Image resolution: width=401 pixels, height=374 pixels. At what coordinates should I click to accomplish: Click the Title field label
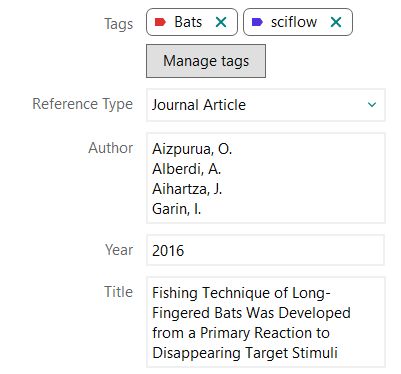pos(118,292)
